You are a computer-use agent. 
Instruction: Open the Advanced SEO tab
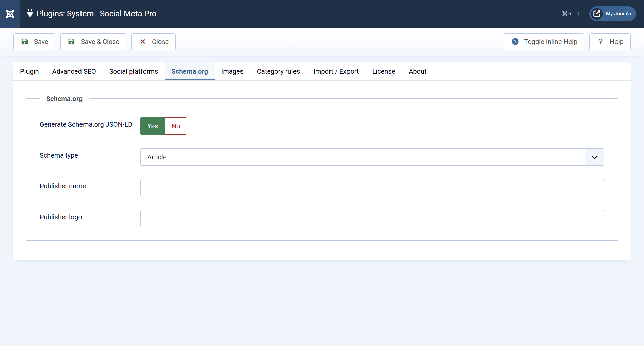pos(74,71)
